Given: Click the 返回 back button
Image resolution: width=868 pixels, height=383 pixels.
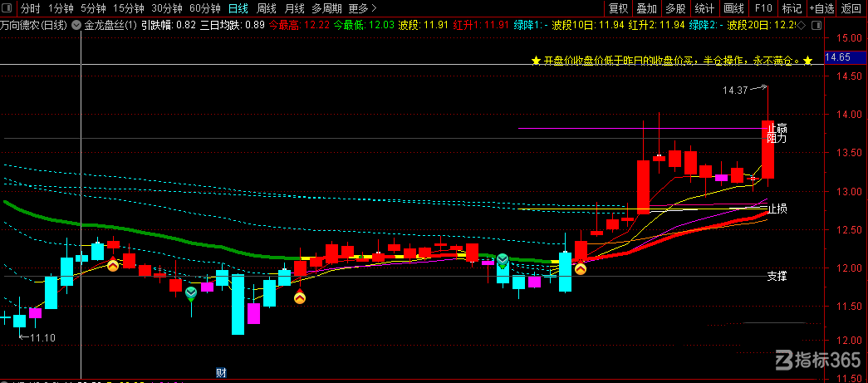Looking at the screenshot, I should 851,8.
